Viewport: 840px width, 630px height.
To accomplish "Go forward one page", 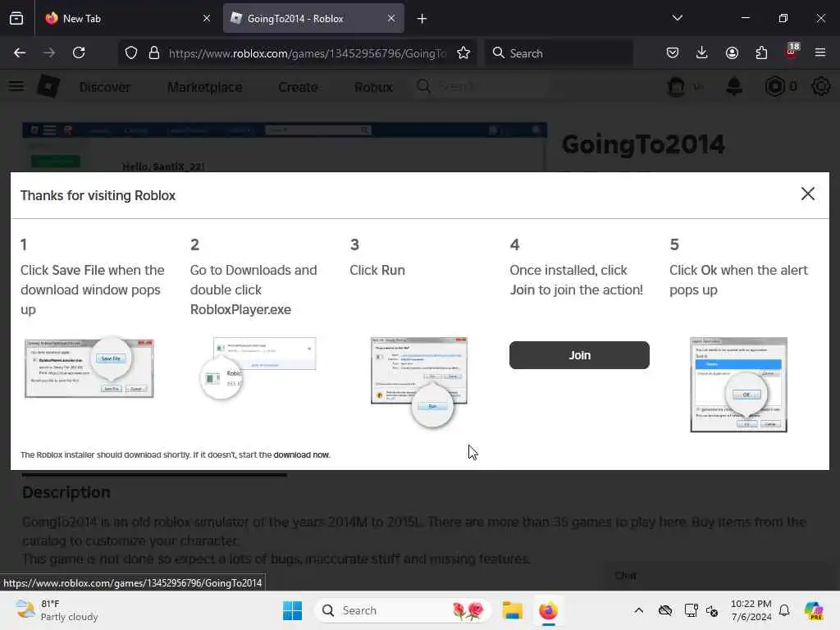I will (49, 52).
